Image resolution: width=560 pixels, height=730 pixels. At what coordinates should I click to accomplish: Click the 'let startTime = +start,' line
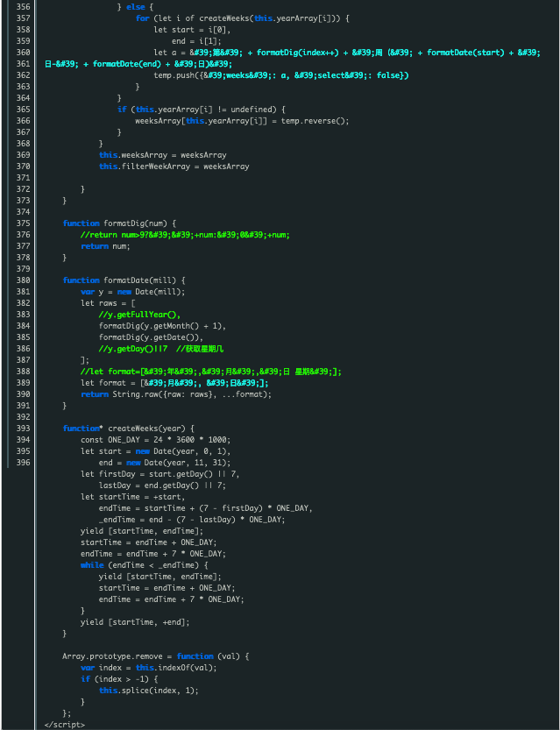point(133,497)
